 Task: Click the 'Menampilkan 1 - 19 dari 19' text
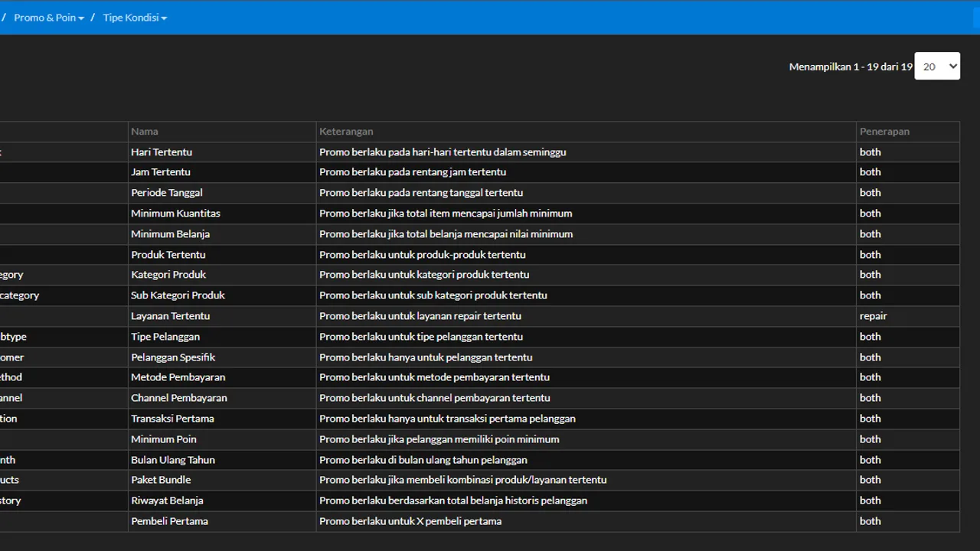point(851,67)
